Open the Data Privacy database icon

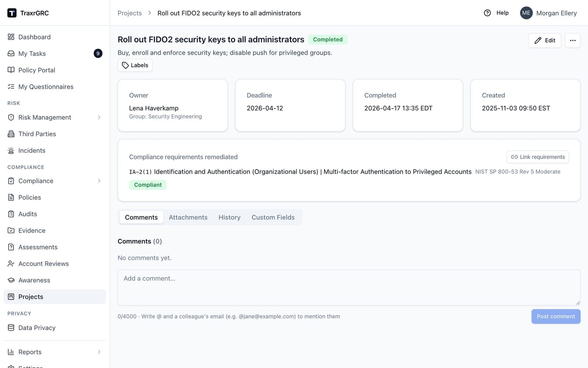pyautogui.click(x=11, y=328)
